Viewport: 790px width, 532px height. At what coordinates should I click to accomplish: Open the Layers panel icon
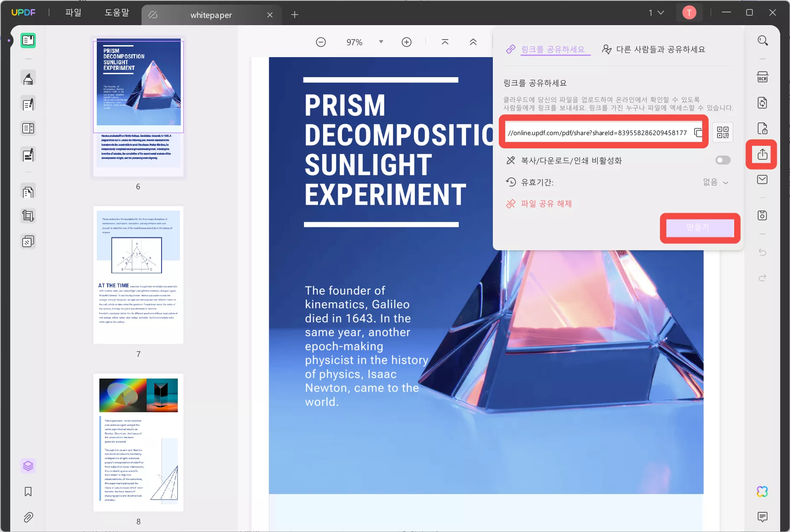click(x=28, y=466)
